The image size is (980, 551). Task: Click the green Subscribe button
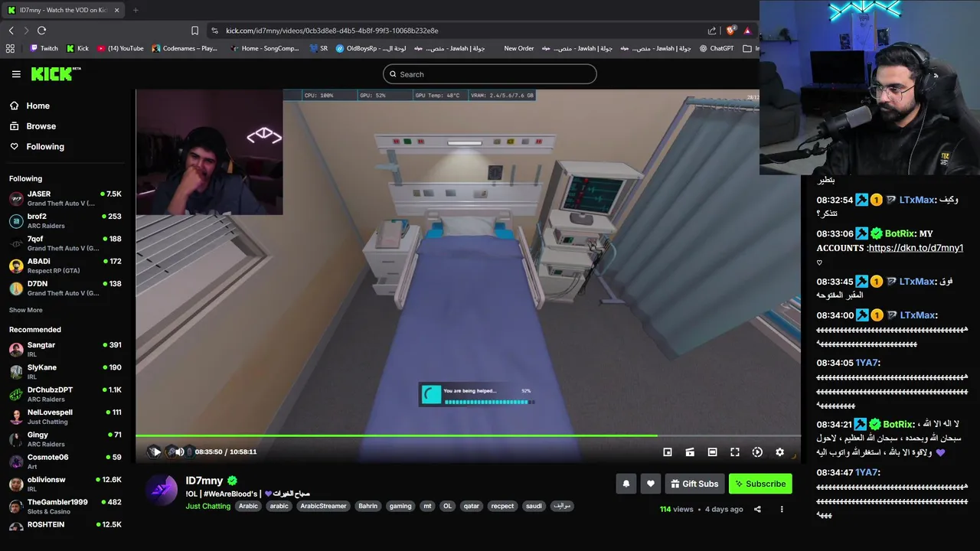[760, 484]
